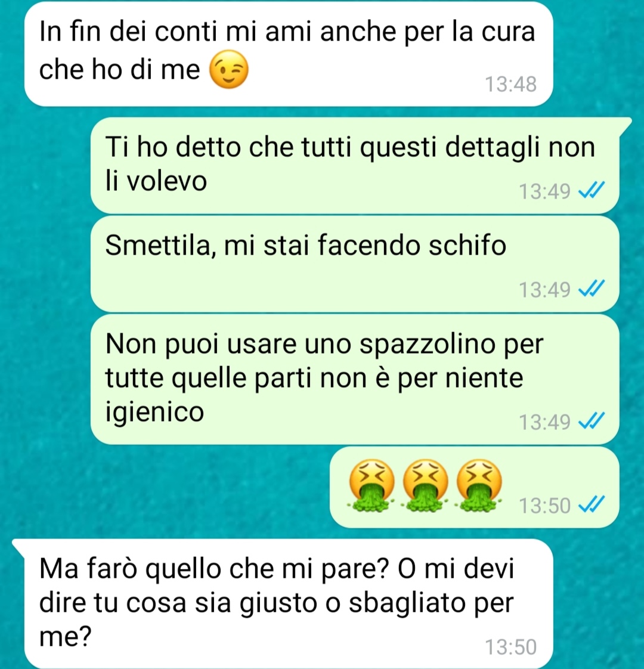The width and height of the screenshot is (644, 669).
Task: Select the 'Ma farò quello che mi pare' message
Action: (x=289, y=603)
